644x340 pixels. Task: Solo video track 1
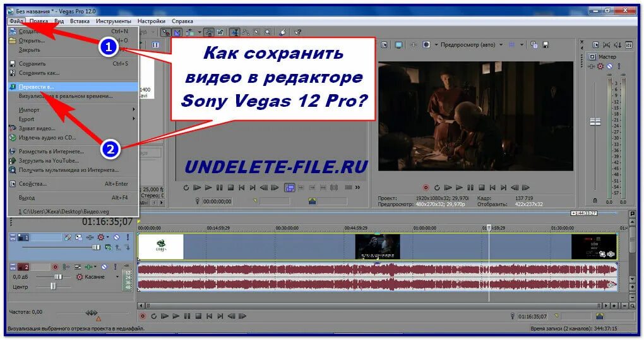[128, 237]
